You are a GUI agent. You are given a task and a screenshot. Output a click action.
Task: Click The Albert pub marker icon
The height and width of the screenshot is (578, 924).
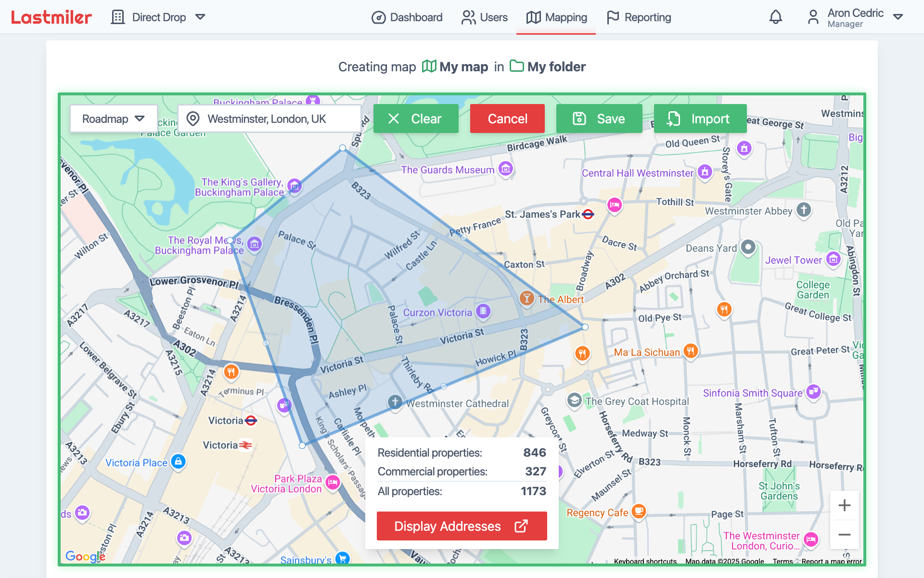pos(527,298)
